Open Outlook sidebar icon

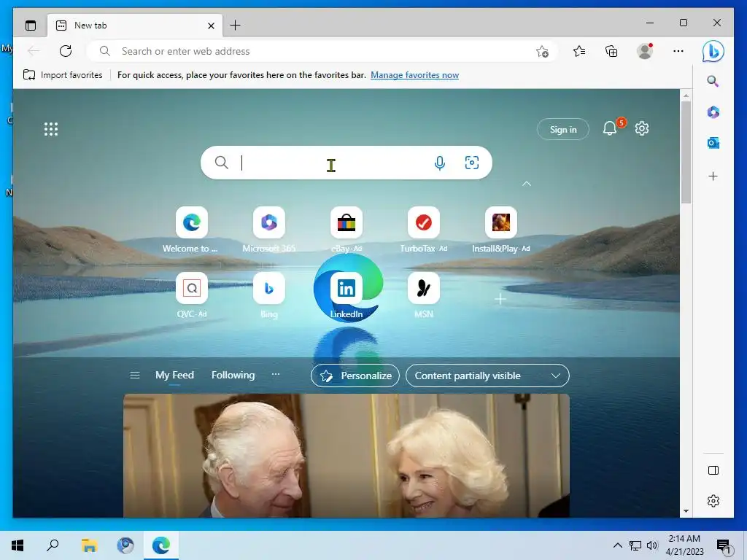tap(713, 143)
